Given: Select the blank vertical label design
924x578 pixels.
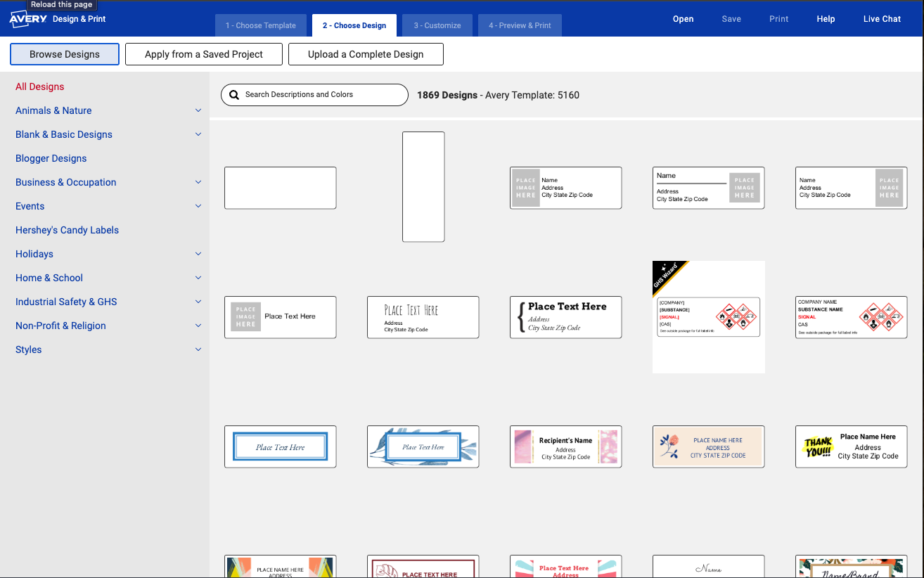Looking at the screenshot, I should click(423, 187).
